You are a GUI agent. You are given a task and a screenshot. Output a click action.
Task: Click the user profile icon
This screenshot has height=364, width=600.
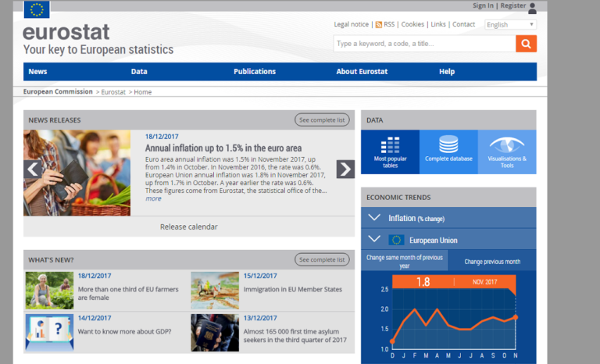tap(532, 8)
